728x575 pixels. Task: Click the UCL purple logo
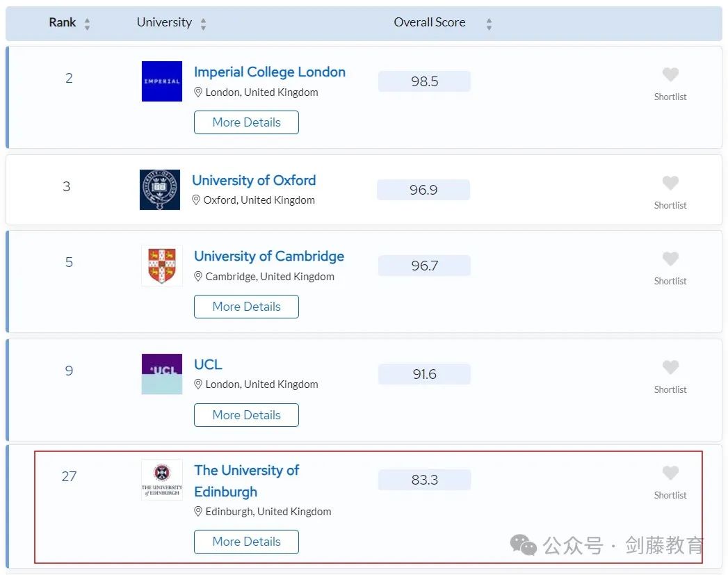[161, 374]
